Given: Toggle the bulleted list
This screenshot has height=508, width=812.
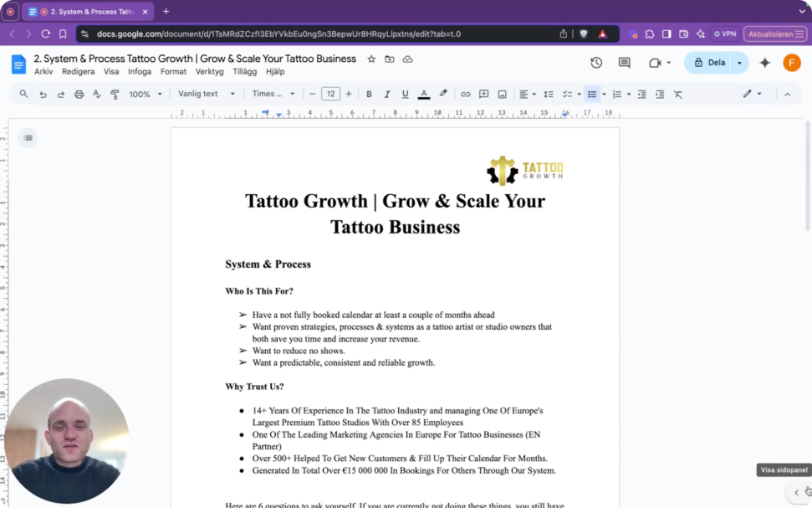Looking at the screenshot, I should [592, 95].
